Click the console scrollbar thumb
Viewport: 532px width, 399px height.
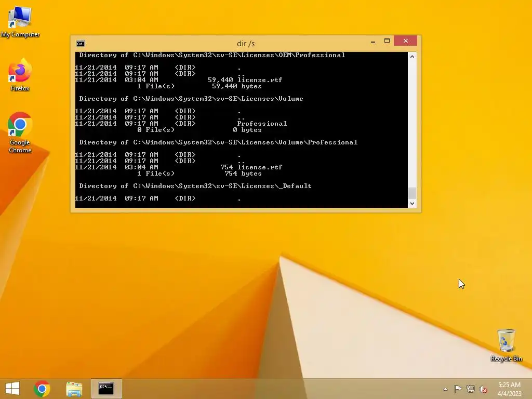(412, 193)
